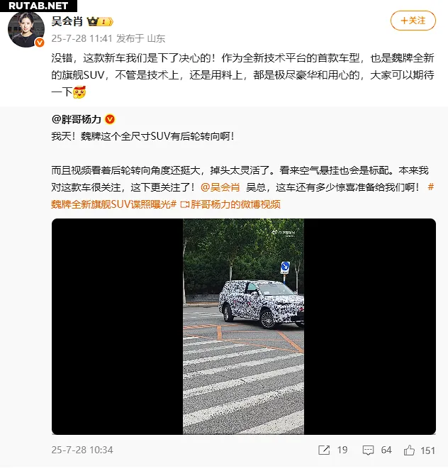
Task: Click the like count 151
Action: coord(427,450)
